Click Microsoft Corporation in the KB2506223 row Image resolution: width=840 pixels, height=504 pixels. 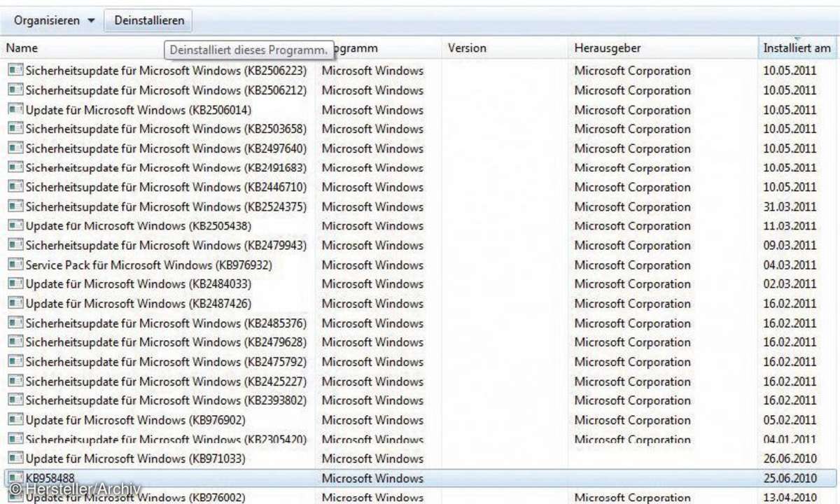[x=632, y=71]
